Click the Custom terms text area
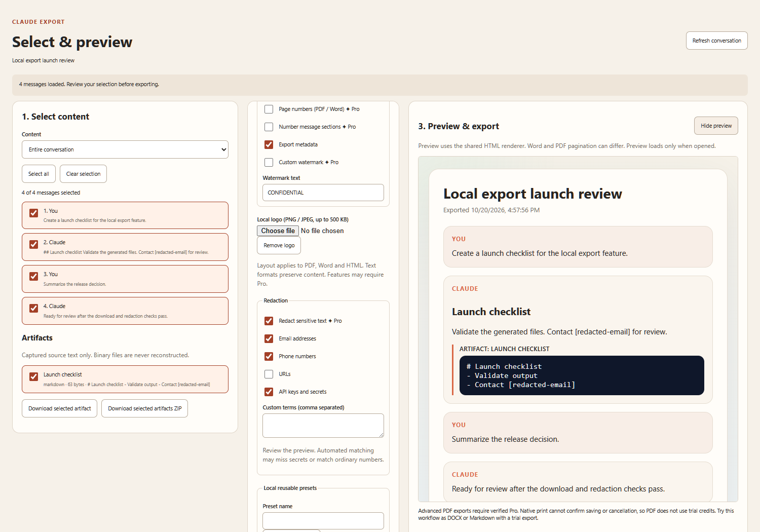Screen dimensions: 760x532 323,426
